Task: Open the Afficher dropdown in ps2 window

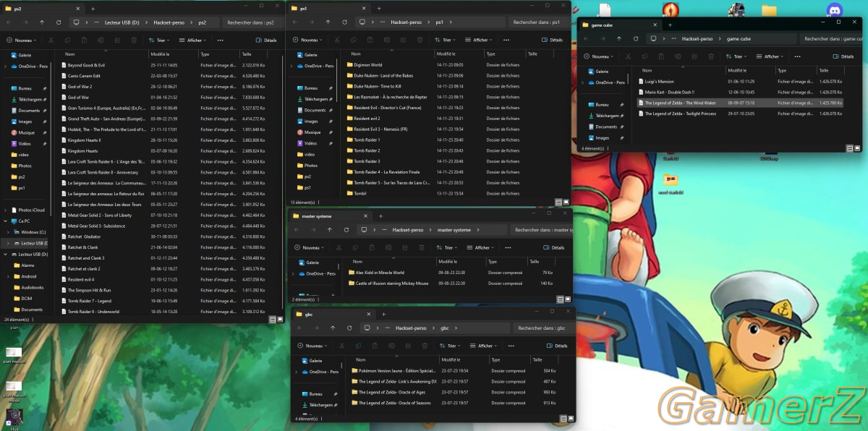Action: [x=192, y=40]
